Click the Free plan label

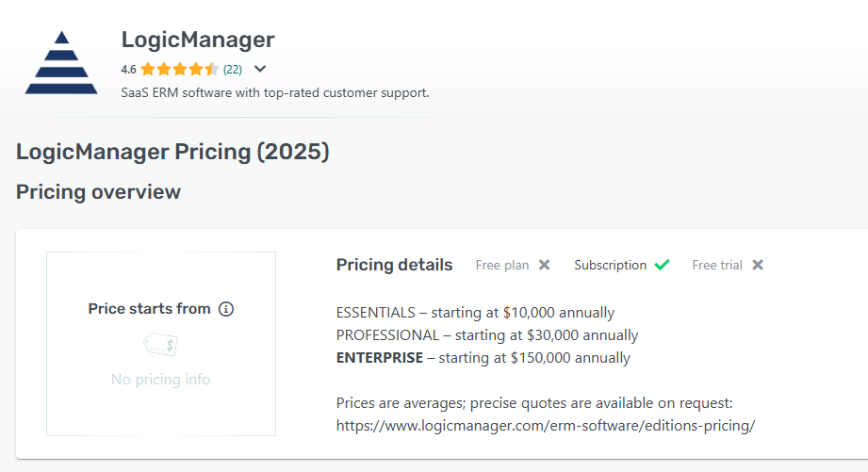coord(502,265)
